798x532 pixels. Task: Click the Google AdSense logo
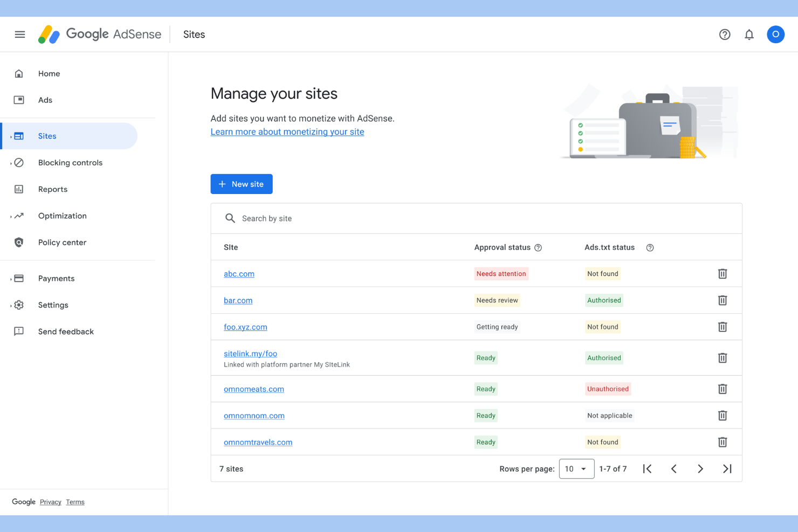click(100, 34)
